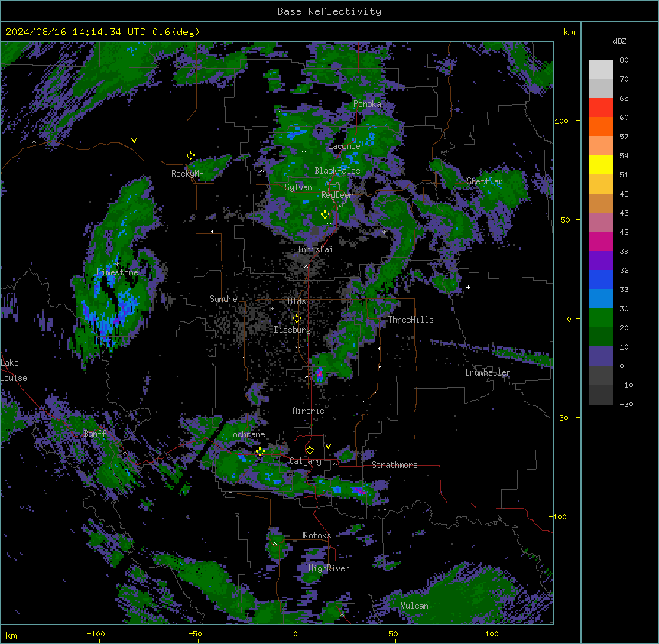Click the yellow diamond marker above Calgary label

pos(310,450)
